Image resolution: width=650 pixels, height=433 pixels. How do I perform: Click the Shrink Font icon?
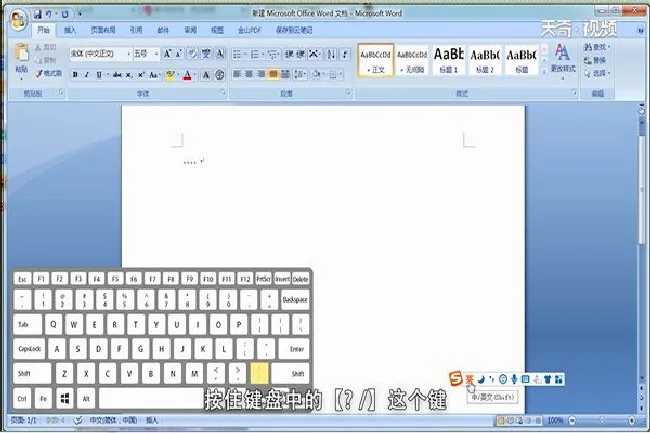point(179,54)
